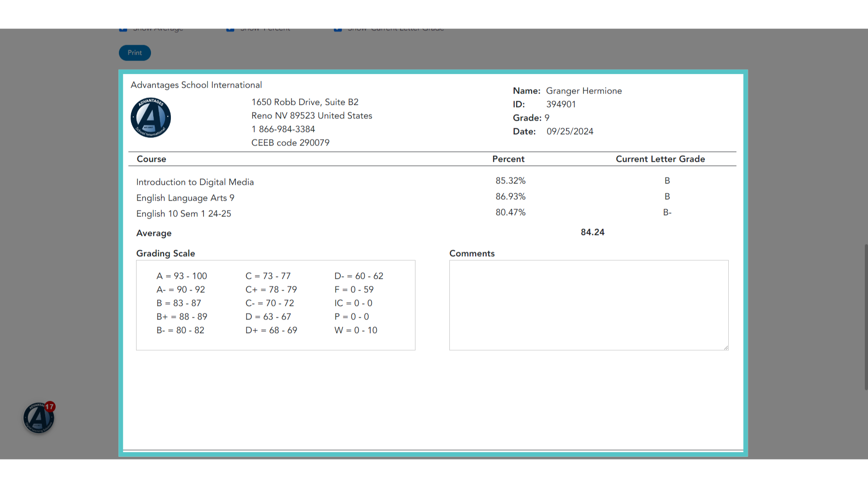The height and width of the screenshot is (488, 868).
Task: Click the F = 0 - 59 scale entry
Action: [x=354, y=290]
